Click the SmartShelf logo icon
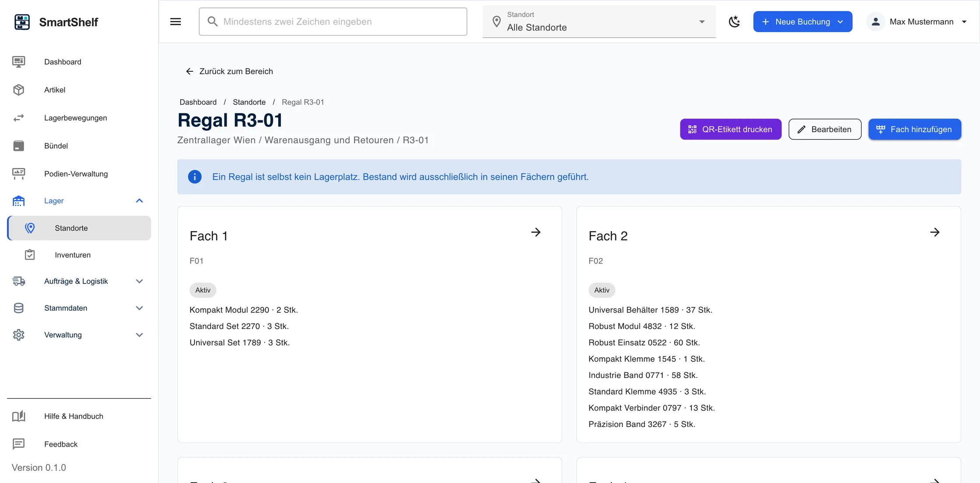The image size is (980, 483). (22, 22)
